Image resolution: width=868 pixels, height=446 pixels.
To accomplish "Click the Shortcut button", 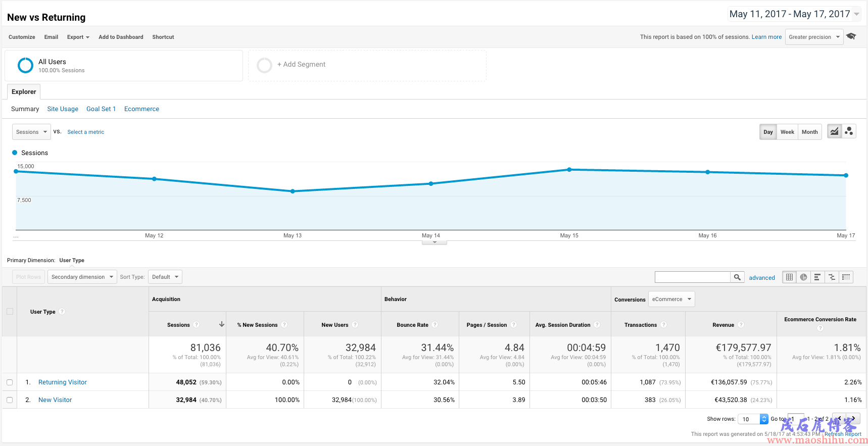I will click(x=163, y=37).
